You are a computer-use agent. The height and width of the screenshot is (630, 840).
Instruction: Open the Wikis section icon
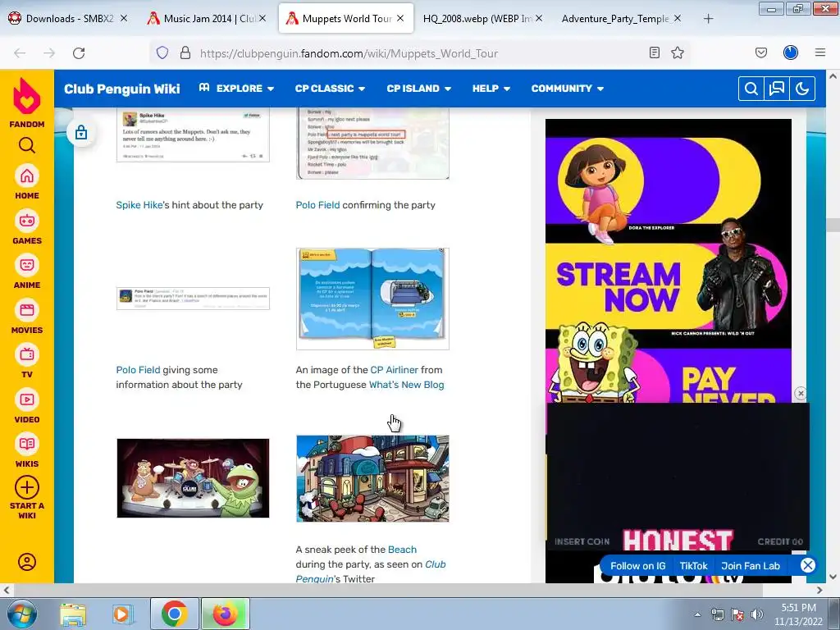click(x=27, y=444)
